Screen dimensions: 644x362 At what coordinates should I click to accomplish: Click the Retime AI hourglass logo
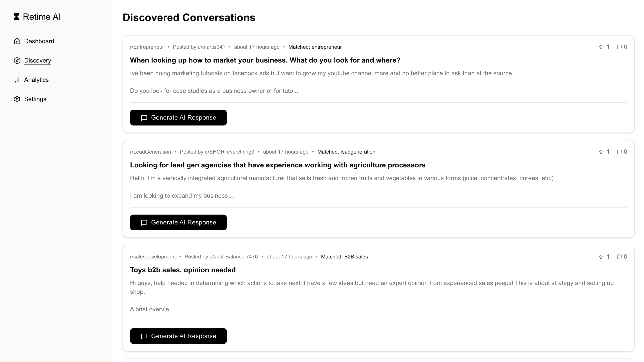pos(16,17)
